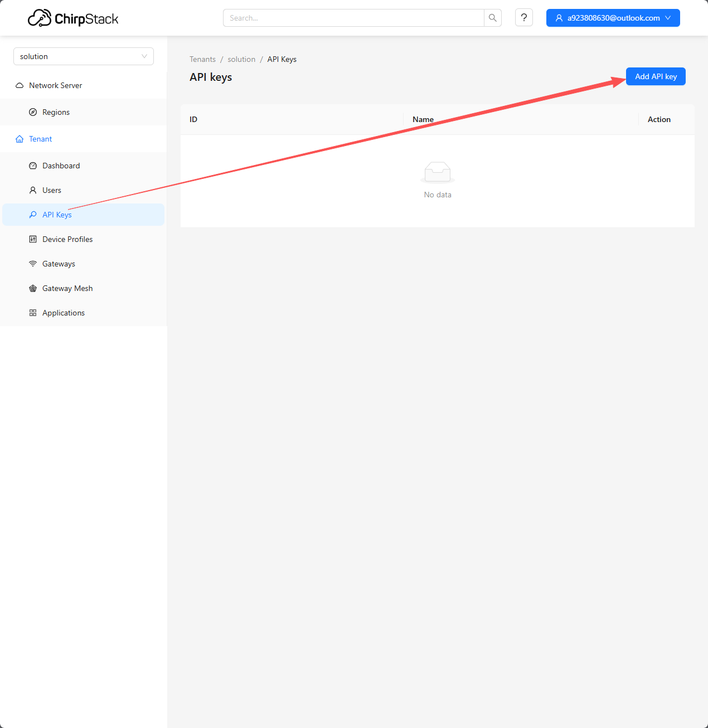This screenshot has height=728, width=708.
Task: Click the ChirpStack logo
Action: [x=73, y=18]
